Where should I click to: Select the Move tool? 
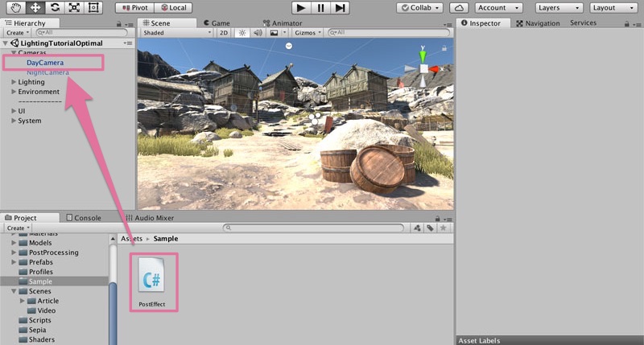pos(35,7)
